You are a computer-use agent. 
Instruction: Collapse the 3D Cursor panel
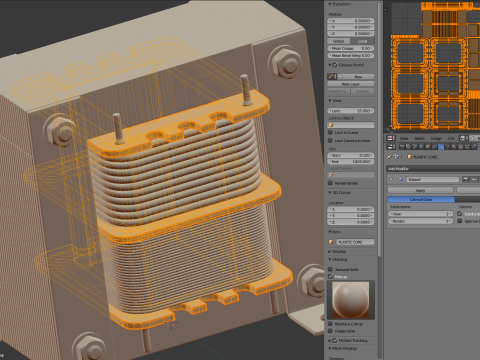pyautogui.click(x=330, y=192)
